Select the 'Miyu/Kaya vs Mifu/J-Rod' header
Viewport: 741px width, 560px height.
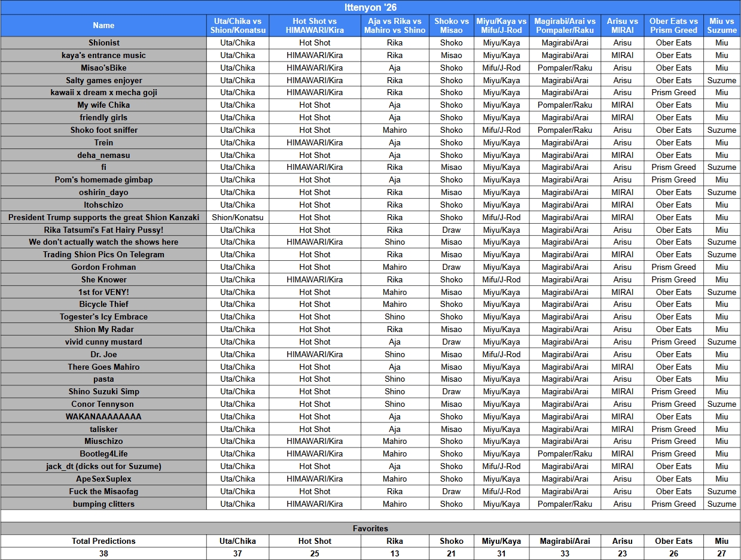(x=502, y=25)
